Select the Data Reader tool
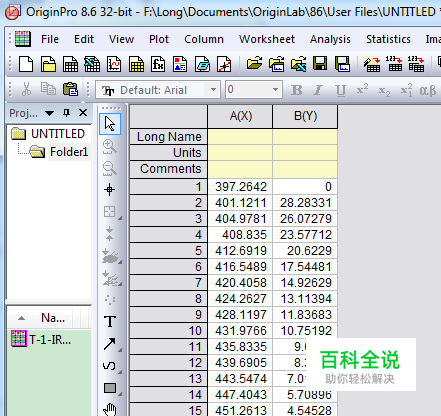This screenshot has width=441, height=416. pos(109,212)
